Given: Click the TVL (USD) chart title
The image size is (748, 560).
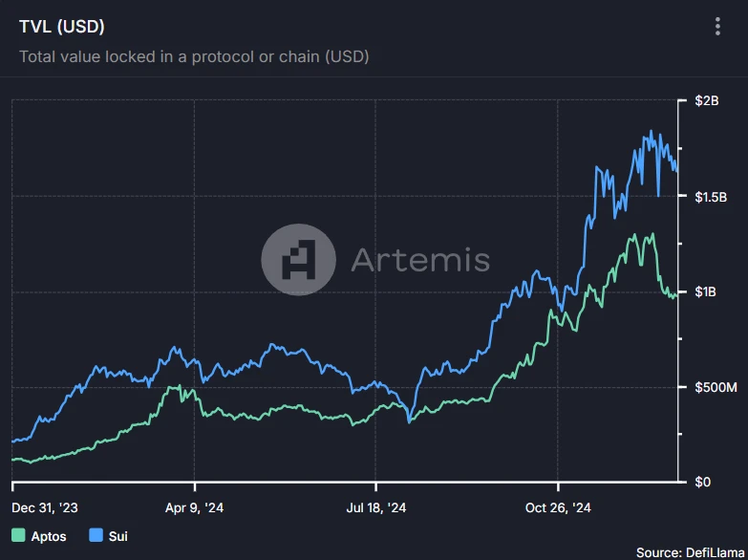Looking at the screenshot, I should click(x=62, y=26).
